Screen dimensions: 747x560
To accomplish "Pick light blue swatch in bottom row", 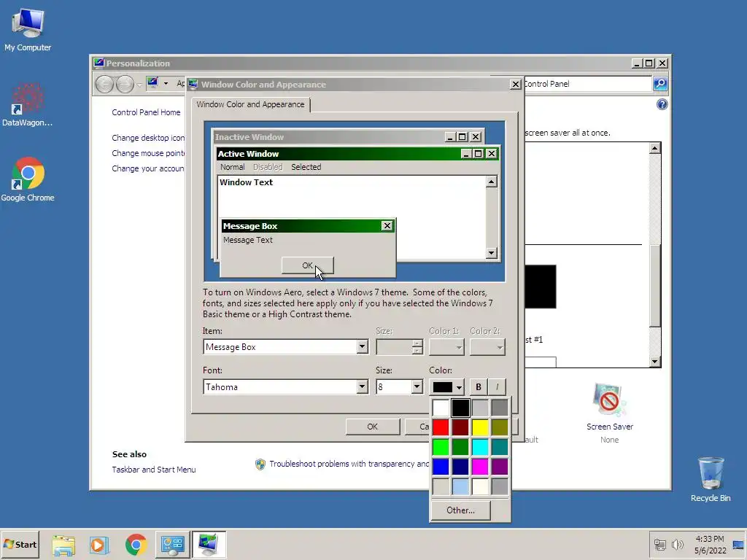I will click(460, 486).
